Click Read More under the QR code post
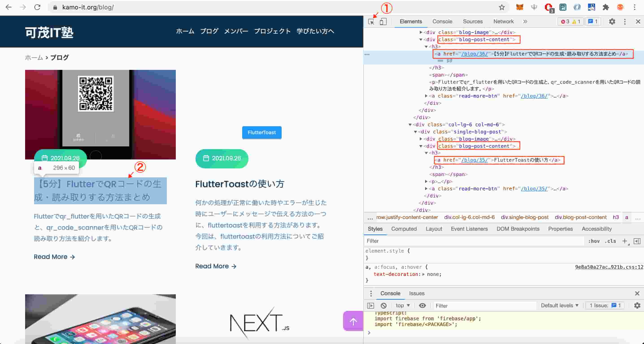This screenshot has width=644, height=344. (54, 257)
